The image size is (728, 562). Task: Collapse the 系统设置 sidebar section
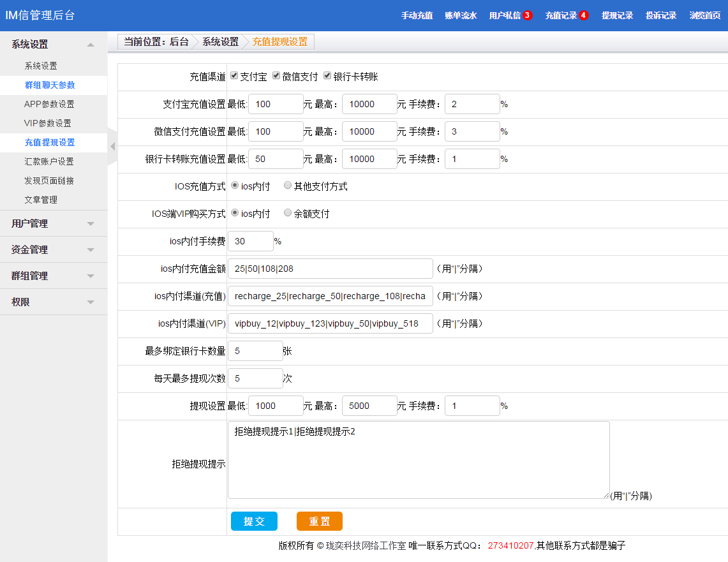(x=54, y=45)
